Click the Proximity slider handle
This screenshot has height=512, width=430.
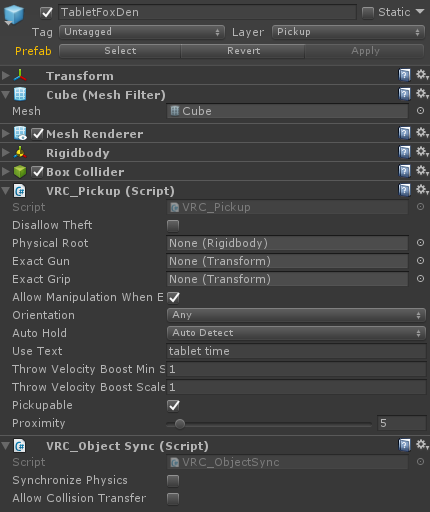[x=180, y=424]
